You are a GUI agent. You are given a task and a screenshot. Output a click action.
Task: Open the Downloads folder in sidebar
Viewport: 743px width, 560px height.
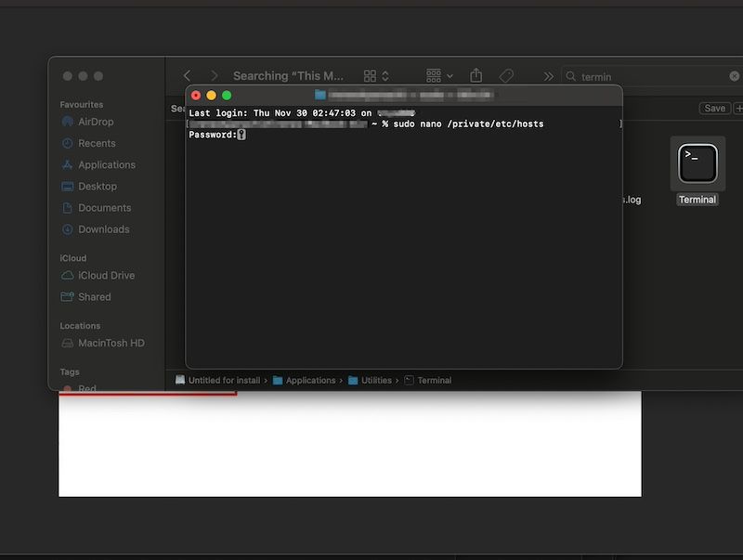tap(103, 229)
